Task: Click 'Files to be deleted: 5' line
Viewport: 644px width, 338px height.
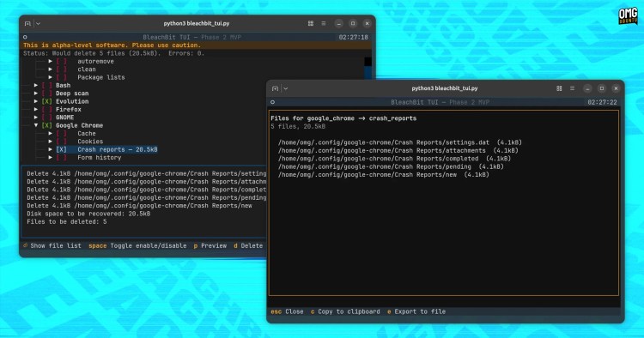Action: point(66,222)
